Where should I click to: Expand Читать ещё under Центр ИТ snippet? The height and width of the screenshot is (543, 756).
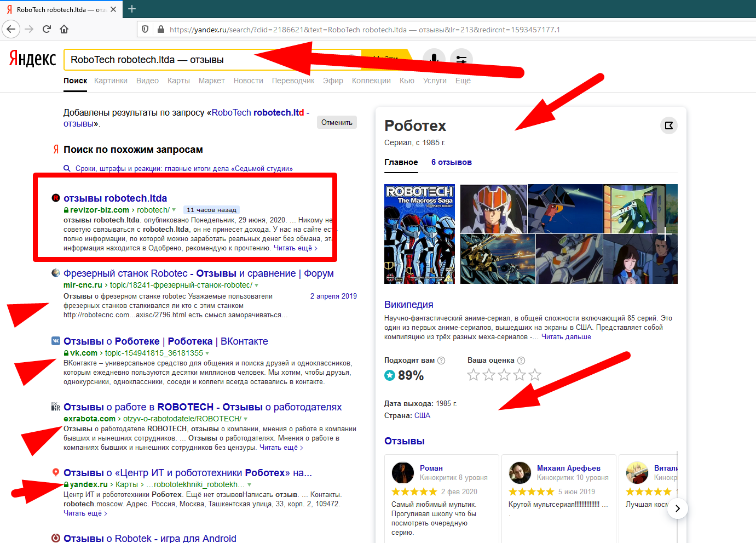click(x=85, y=513)
